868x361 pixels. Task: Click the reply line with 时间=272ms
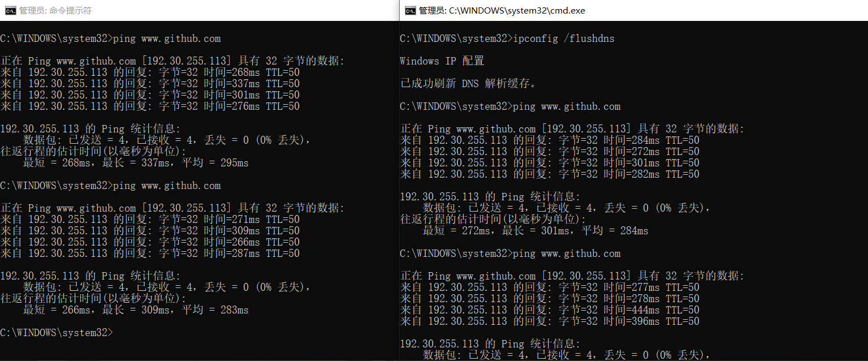pos(550,152)
